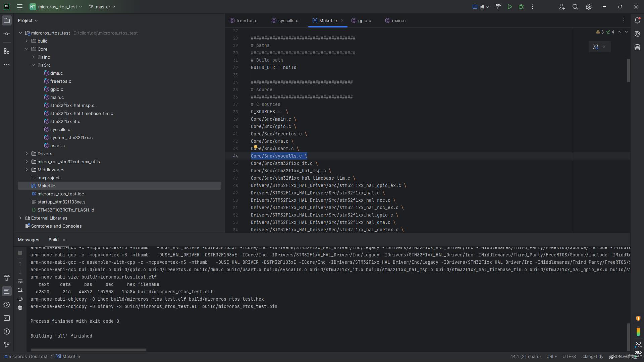The image size is (644, 362).
Task: Toggle scroll to end in build output
Action: [20, 290]
